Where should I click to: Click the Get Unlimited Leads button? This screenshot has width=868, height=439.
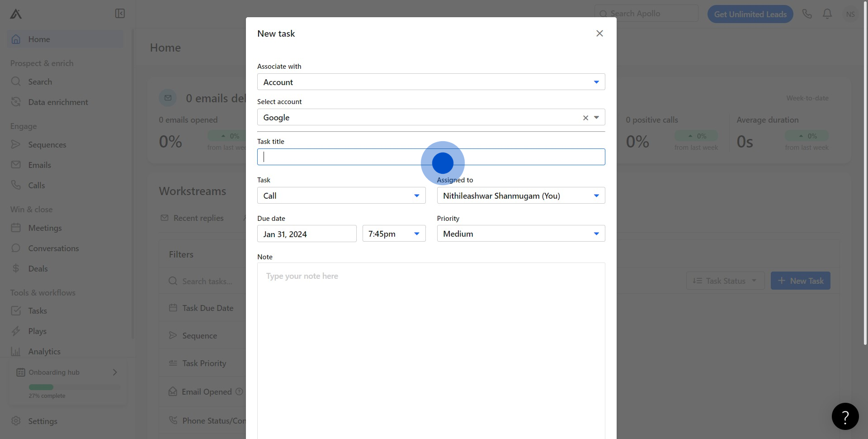[750, 14]
